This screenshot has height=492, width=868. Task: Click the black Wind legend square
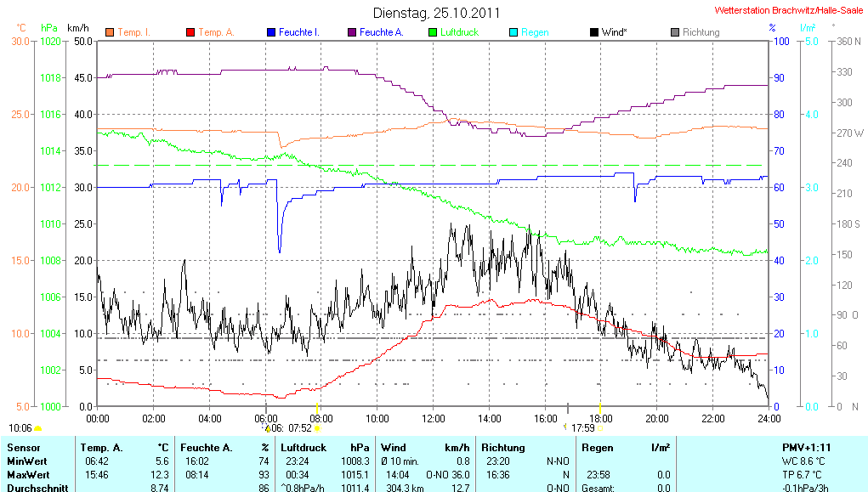[593, 32]
